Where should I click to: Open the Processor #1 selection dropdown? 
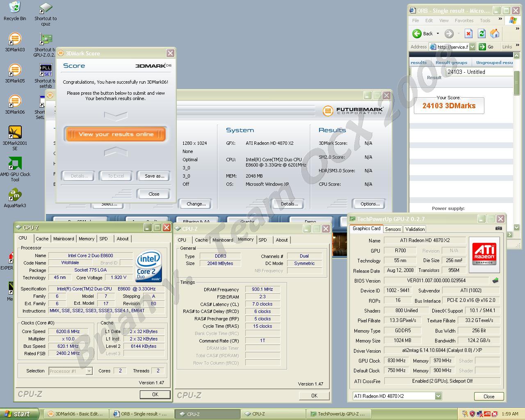89,371
